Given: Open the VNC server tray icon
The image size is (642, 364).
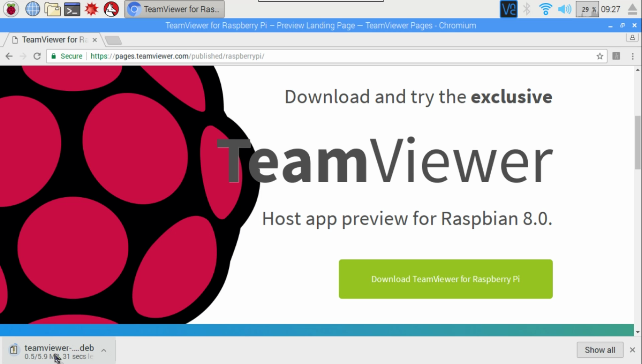Looking at the screenshot, I should click(508, 9).
